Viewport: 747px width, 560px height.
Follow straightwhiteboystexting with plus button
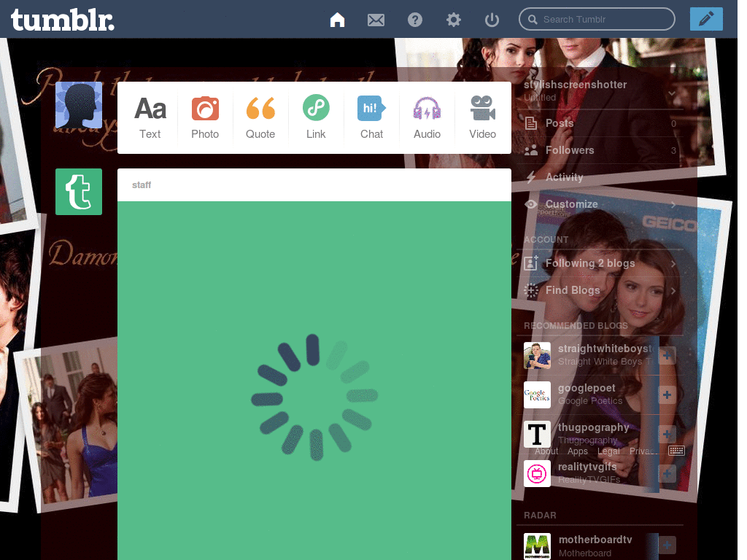coord(667,355)
